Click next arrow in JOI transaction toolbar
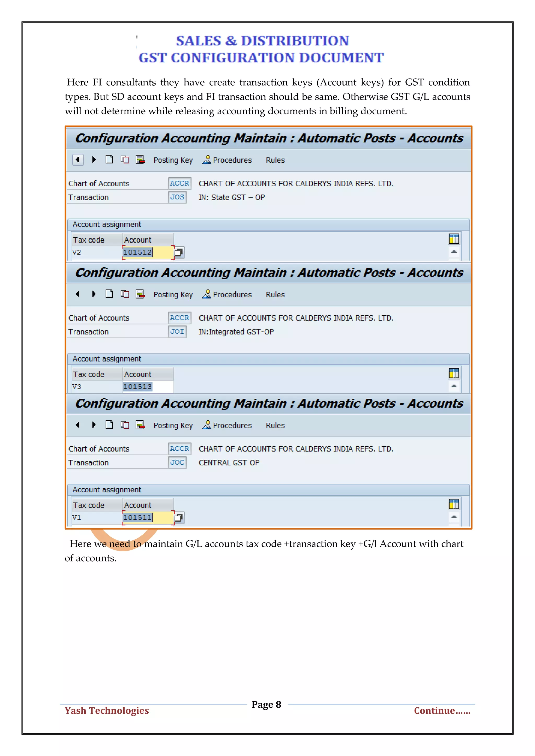535x756 pixels. pyautogui.click(x=94, y=294)
